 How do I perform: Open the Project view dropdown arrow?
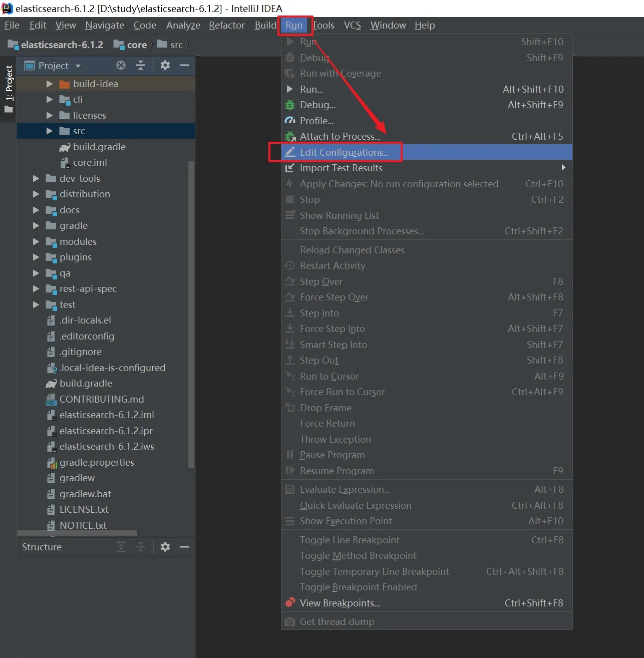click(78, 66)
